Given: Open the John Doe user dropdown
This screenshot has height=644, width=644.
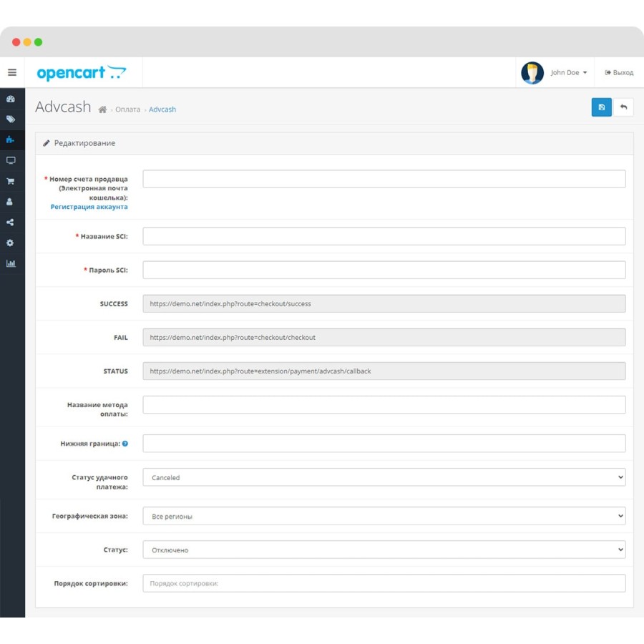Looking at the screenshot, I should click(568, 73).
